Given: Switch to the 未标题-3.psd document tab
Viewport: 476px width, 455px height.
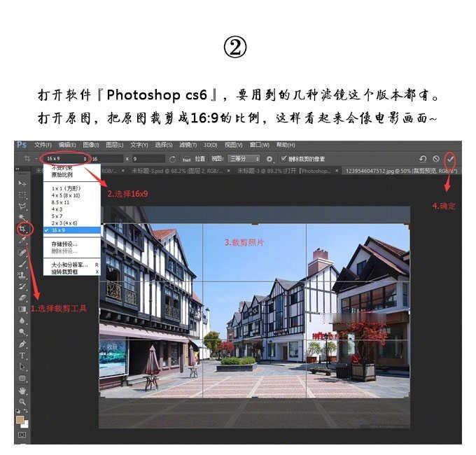Looking at the screenshot, I should [178, 171].
